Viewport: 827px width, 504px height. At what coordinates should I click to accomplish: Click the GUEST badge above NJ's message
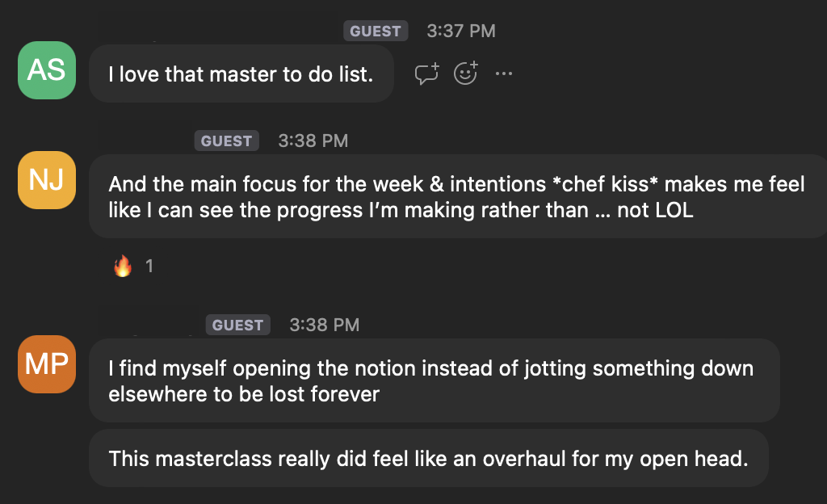pyautogui.click(x=227, y=141)
